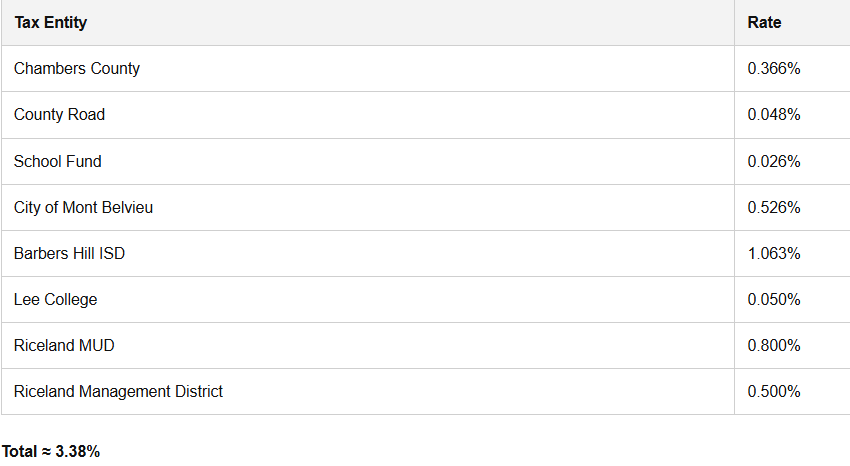Viewport: 850px width, 466px height.
Task: Select the County Road row label
Action: pos(59,114)
